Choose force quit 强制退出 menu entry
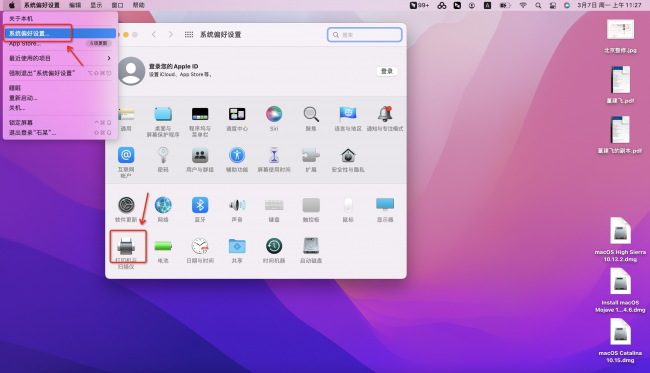This screenshot has height=373, width=650. click(x=60, y=73)
